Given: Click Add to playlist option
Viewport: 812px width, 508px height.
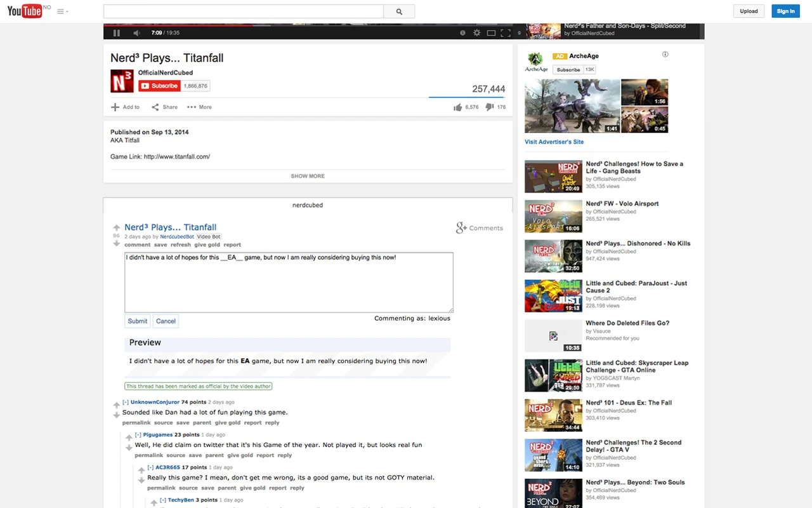Looking at the screenshot, I should click(x=126, y=107).
